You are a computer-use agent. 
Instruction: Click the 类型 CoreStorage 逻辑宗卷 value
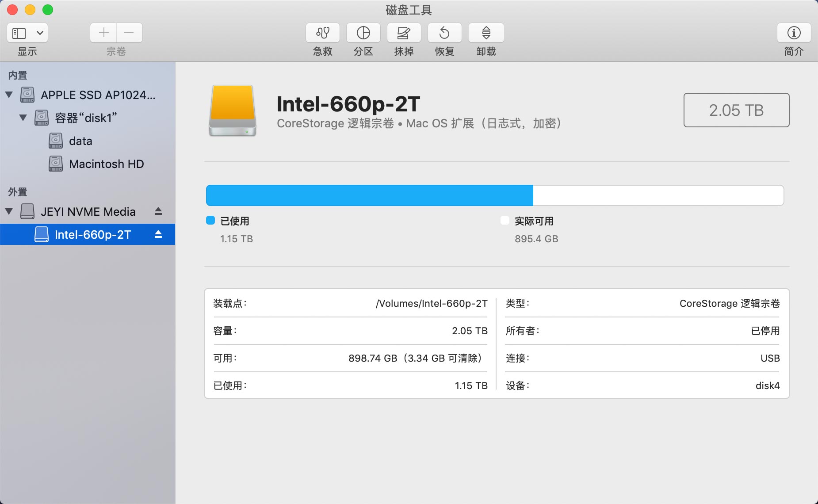point(730,303)
